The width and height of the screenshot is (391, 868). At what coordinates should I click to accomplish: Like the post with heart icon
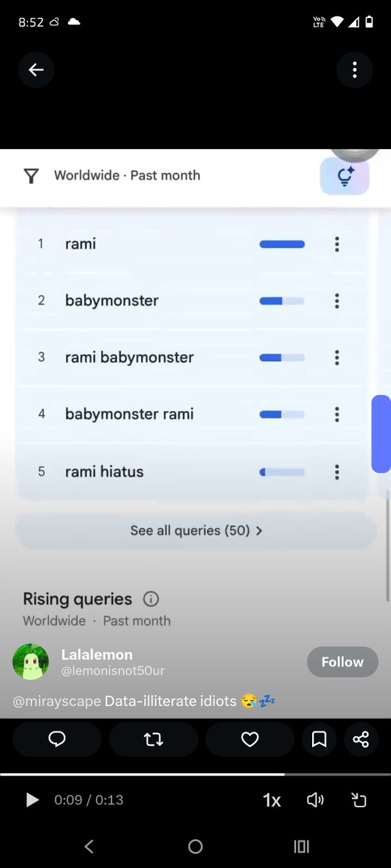point(250,739)
